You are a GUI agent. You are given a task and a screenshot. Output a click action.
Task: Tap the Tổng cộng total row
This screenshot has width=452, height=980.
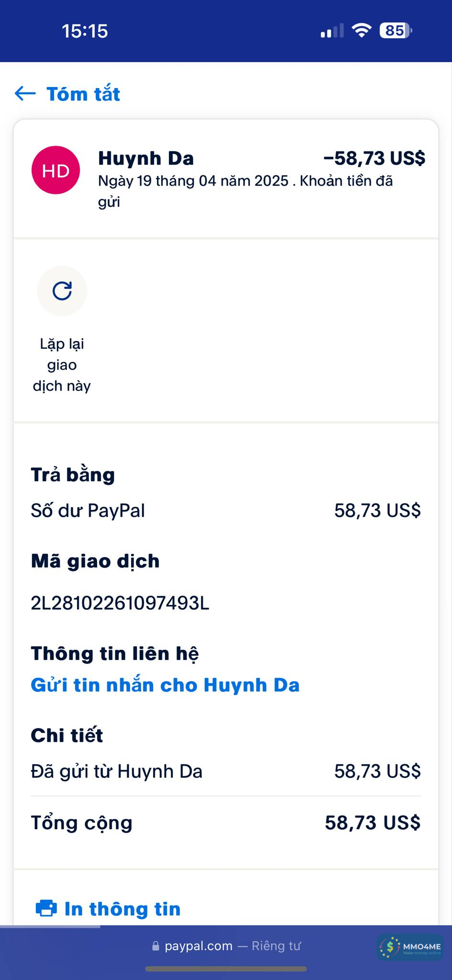point(226,823)
